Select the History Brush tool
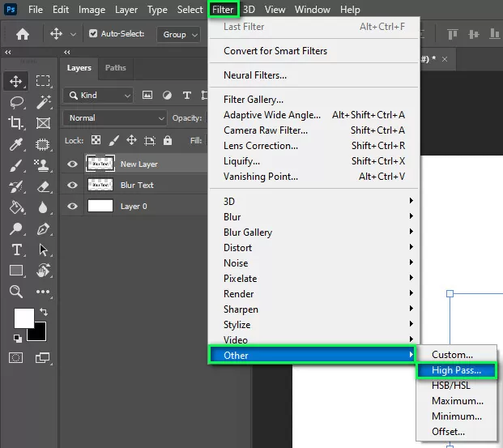 15,186
